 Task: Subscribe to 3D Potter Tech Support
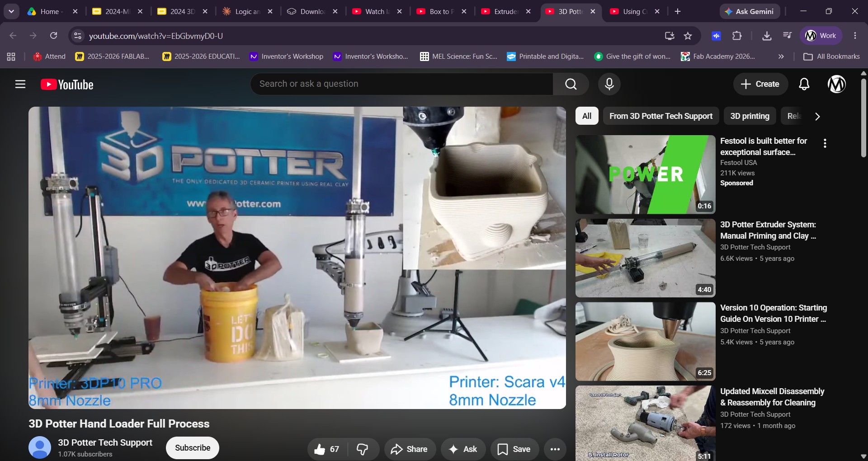tap(193, 448)
